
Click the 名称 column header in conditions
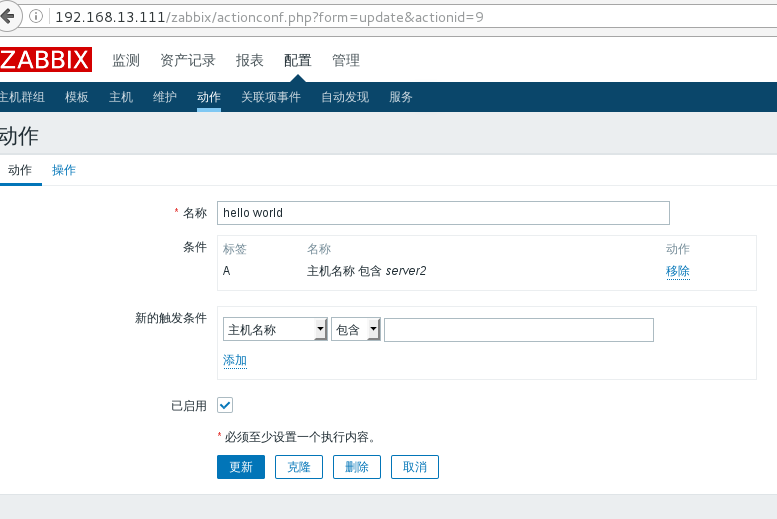point(319,249)
